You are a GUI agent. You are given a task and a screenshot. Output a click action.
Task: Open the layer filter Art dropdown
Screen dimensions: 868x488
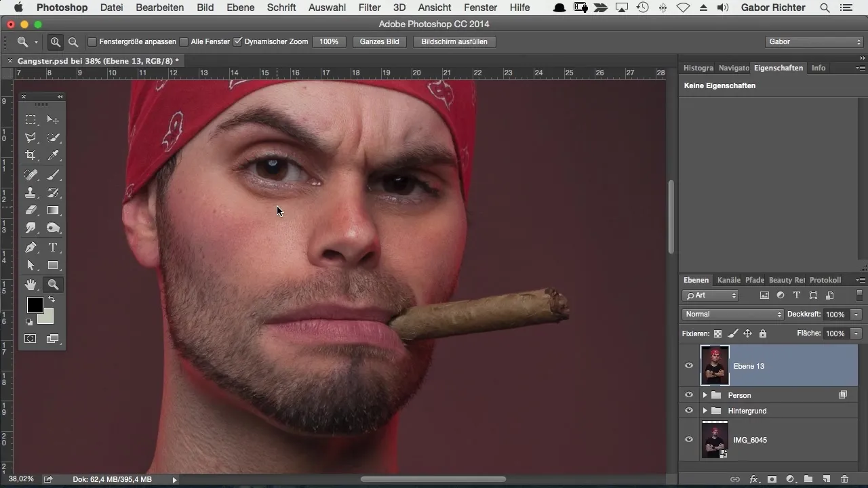pyautogui.click(x=710, y=296)
